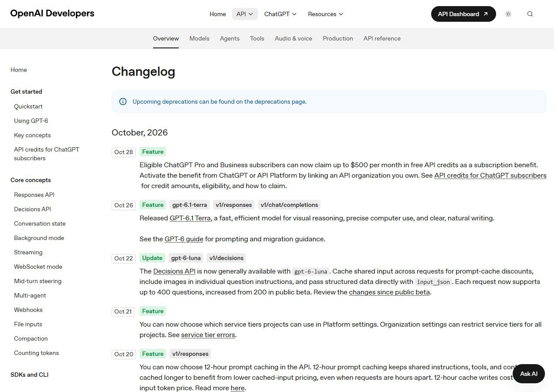558x392 pixels.
Task: Switch to the Models tab
Action: click(x=199, y=38)
